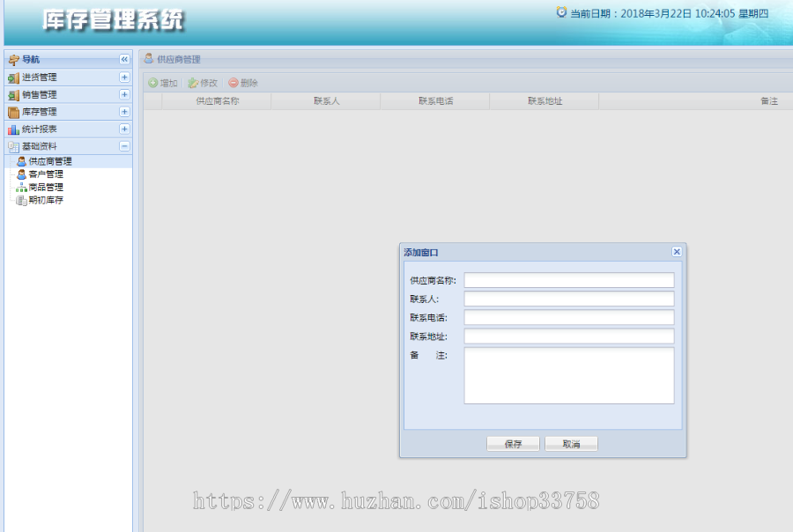Expand the 销售管理 section

124,94
